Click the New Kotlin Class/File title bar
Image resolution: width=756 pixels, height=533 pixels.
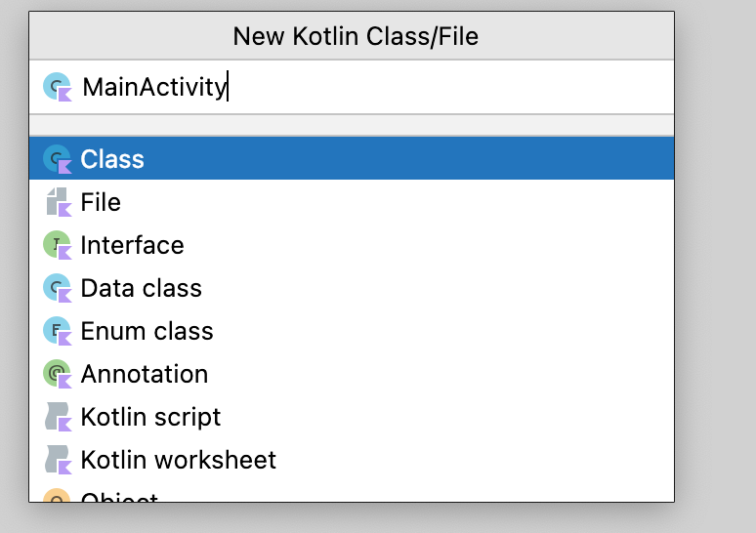pos(355,37)
